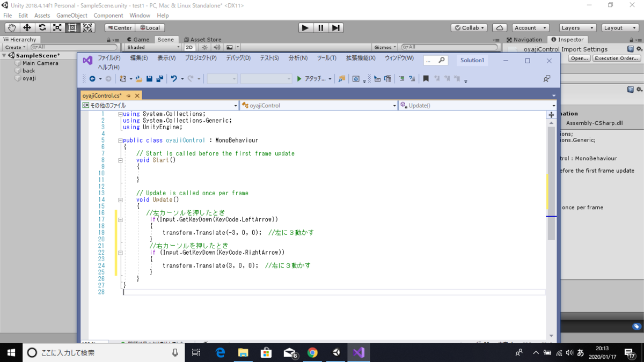Toggle bookmark icon in Visual Studio toolbar
Screen dimensions: 644x362
(x=426, y=79)
